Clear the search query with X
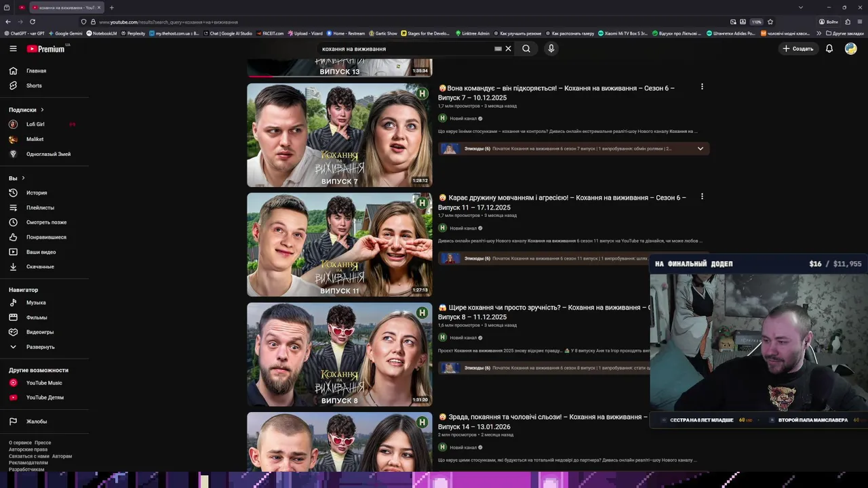 [508, 49]
